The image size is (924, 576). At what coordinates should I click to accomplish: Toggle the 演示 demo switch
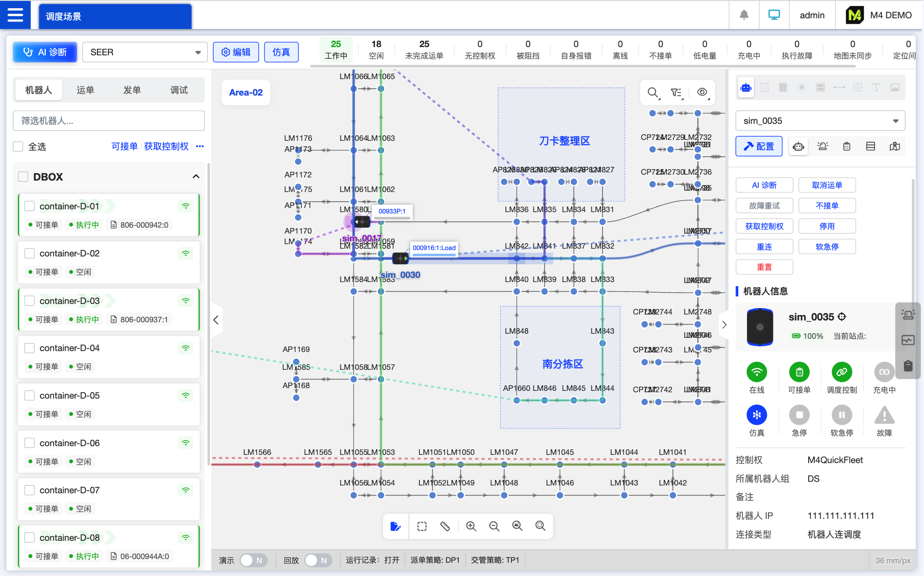pos(253,560)
